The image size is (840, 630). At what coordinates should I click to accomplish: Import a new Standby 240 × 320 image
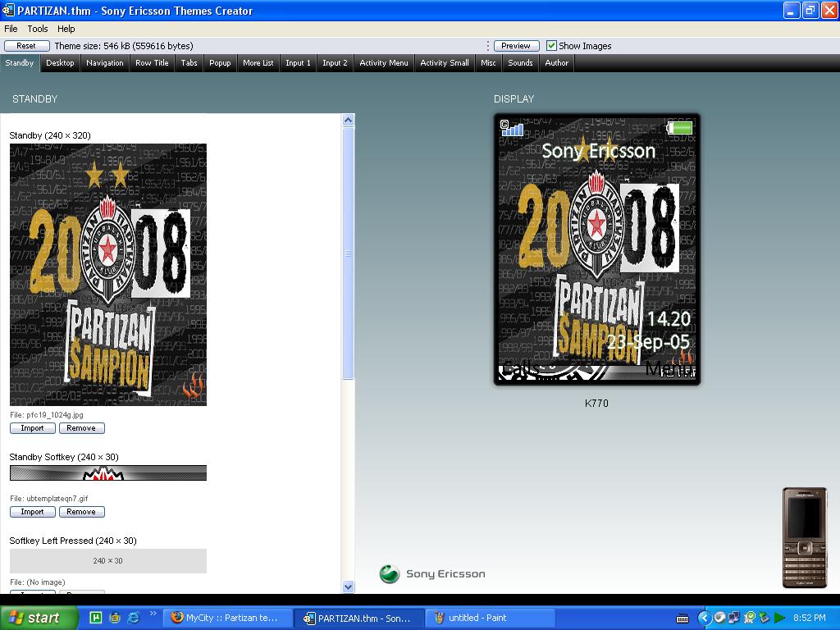[33, 428]
